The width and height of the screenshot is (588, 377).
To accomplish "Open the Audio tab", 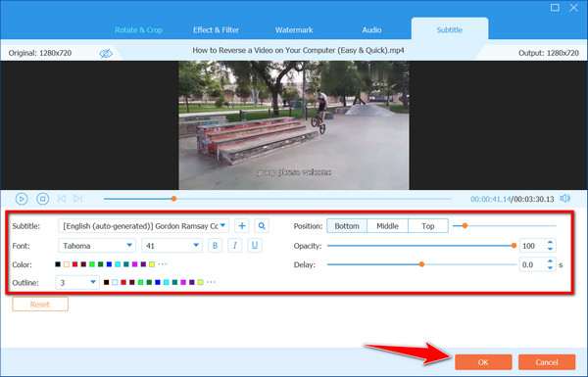I will click(371, 30).
